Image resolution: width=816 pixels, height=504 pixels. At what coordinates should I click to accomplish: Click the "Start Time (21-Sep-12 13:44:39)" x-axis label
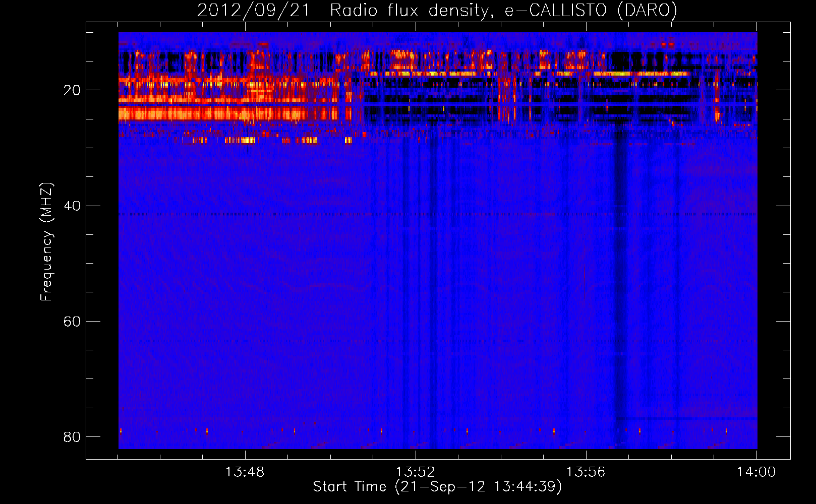coord(437,487)
